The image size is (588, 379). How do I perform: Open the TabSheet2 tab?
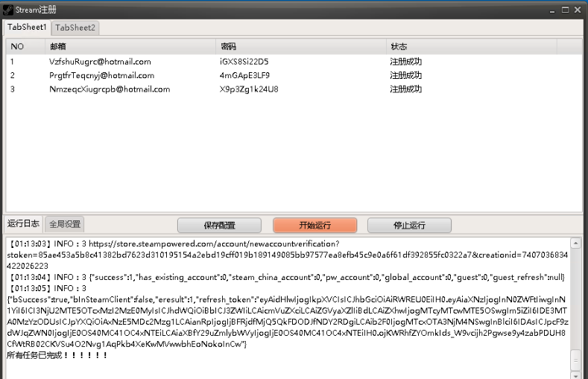click(x=75, y=28)
